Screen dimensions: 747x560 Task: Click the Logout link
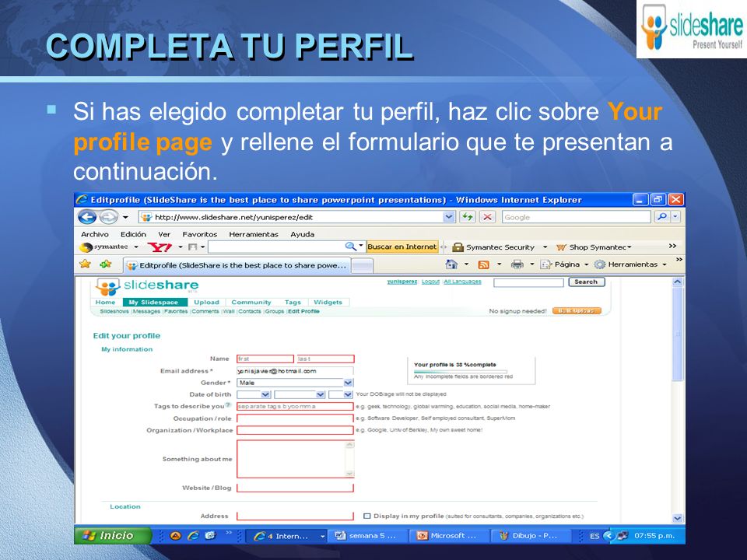[x=430, y=282]
